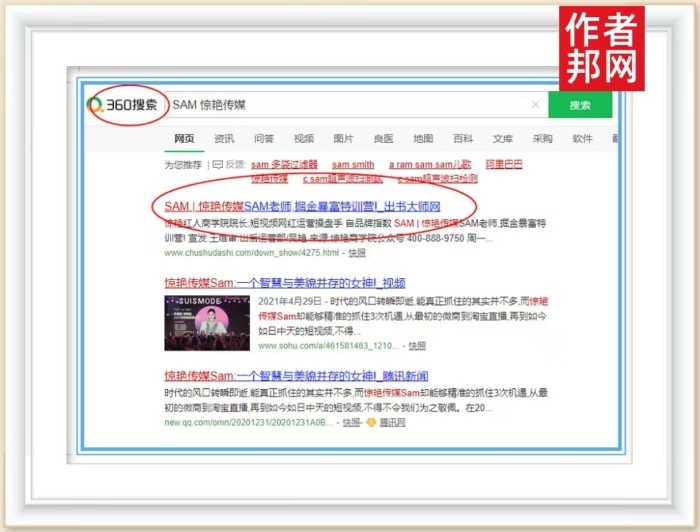Switch to the 资讯 tab
Image resolution: width=700 pixels, height=532 pixels.
(224, 139)
